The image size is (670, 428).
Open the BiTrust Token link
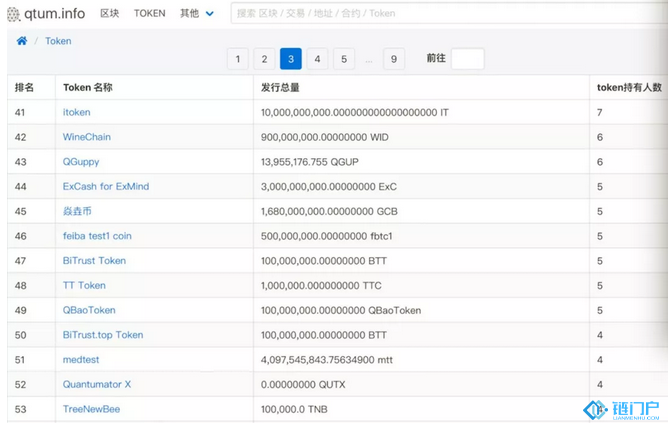pyautogui.click(x=94, y=261)
